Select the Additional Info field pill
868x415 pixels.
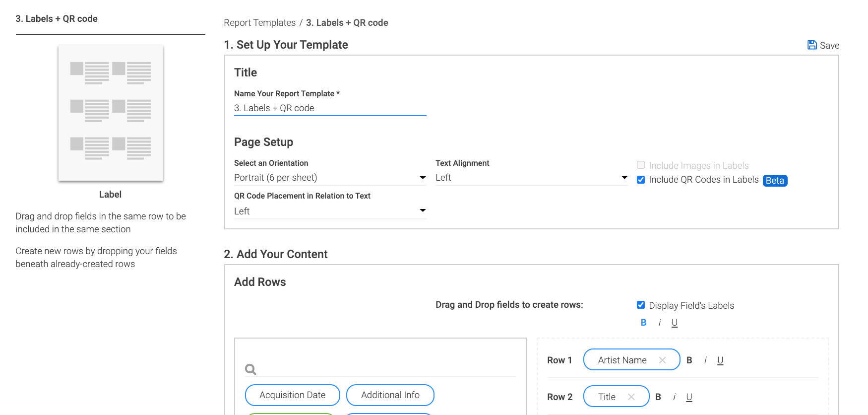tap(390, 395)
